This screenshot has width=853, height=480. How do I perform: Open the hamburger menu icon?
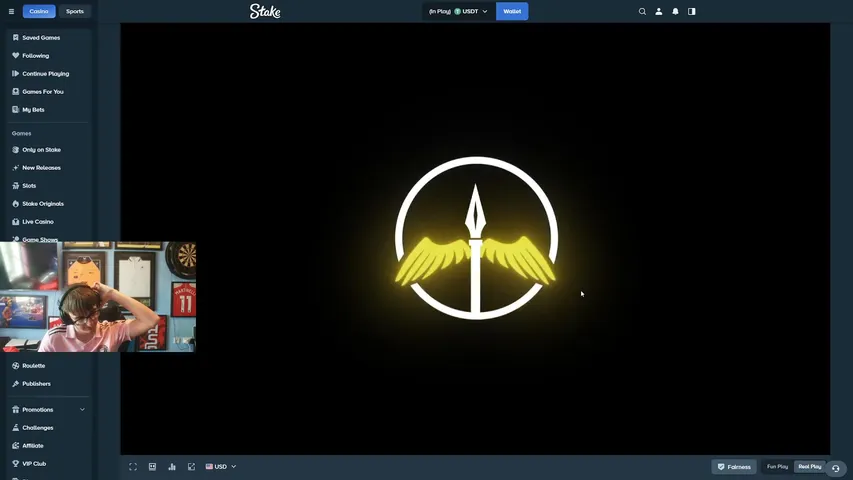(x=11, y=11)
